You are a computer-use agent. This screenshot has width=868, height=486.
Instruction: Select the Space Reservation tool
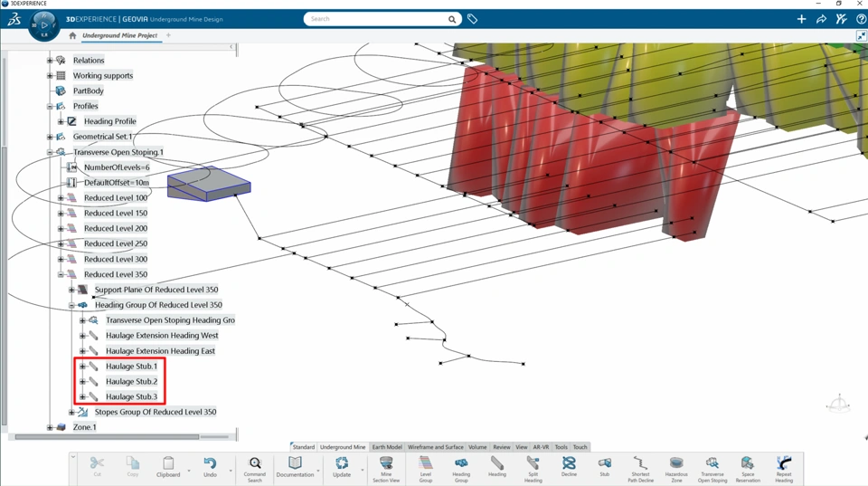pos(748,470)
